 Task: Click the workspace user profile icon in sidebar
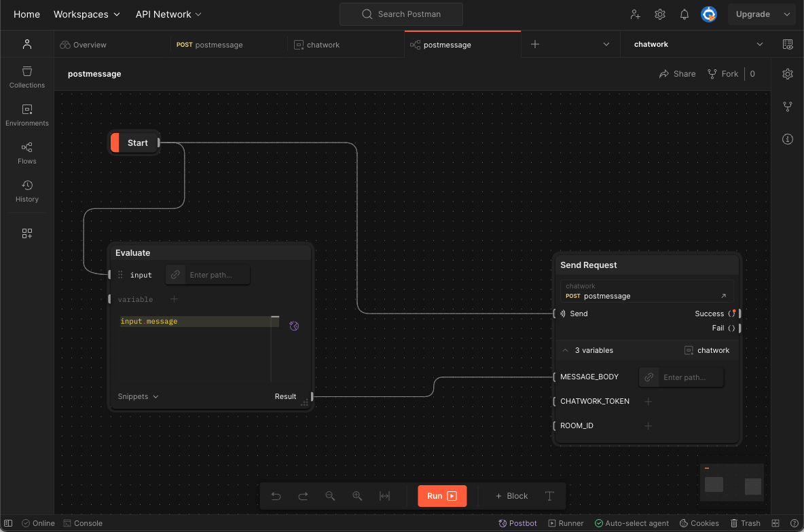[26, 44]
